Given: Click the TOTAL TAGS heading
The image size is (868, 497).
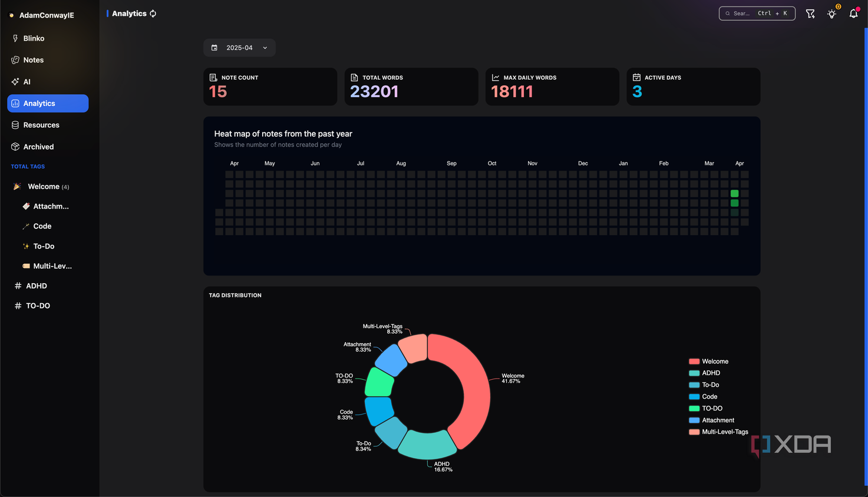Looking at the screenshot, I should pos(28,167).
